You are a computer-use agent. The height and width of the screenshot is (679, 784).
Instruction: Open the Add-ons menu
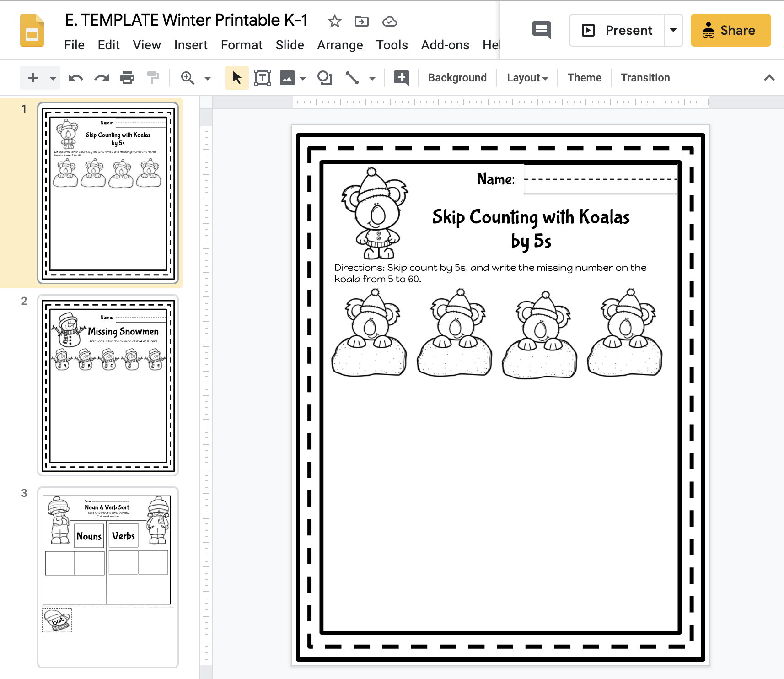click(x=445, y=45)
